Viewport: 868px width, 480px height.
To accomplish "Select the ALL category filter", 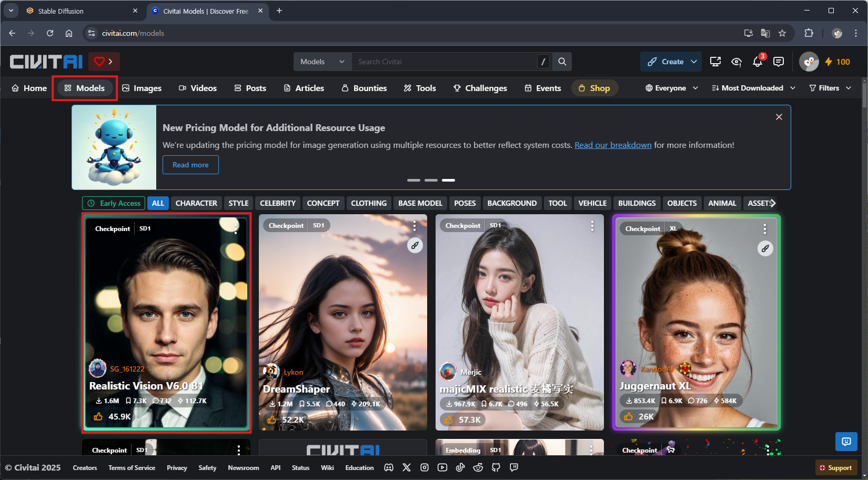I will pos(158,203).
